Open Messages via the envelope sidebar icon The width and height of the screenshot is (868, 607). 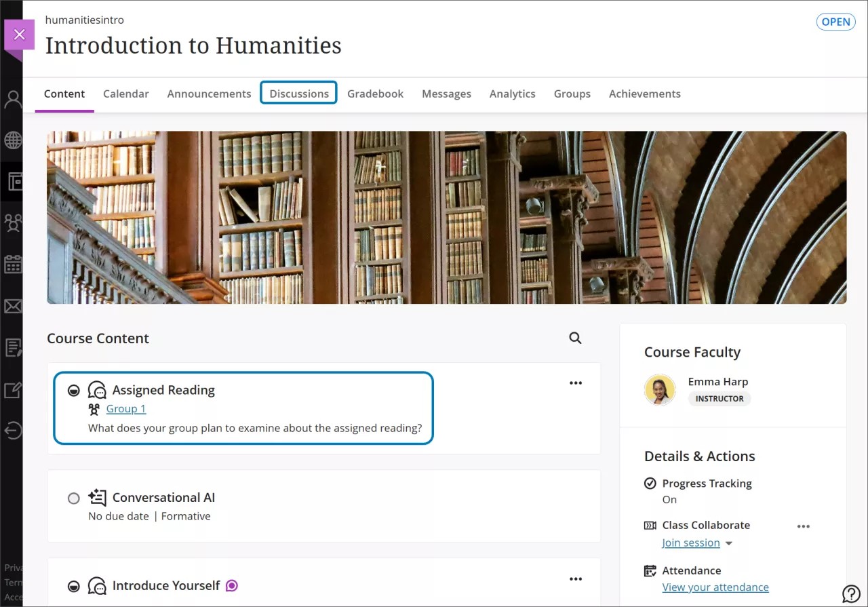(x=12, y=306)
